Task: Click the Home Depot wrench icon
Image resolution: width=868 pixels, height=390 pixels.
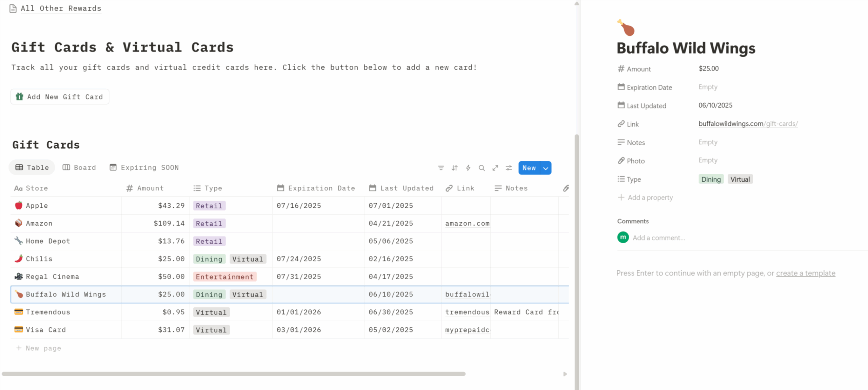Action: [19, 241]
